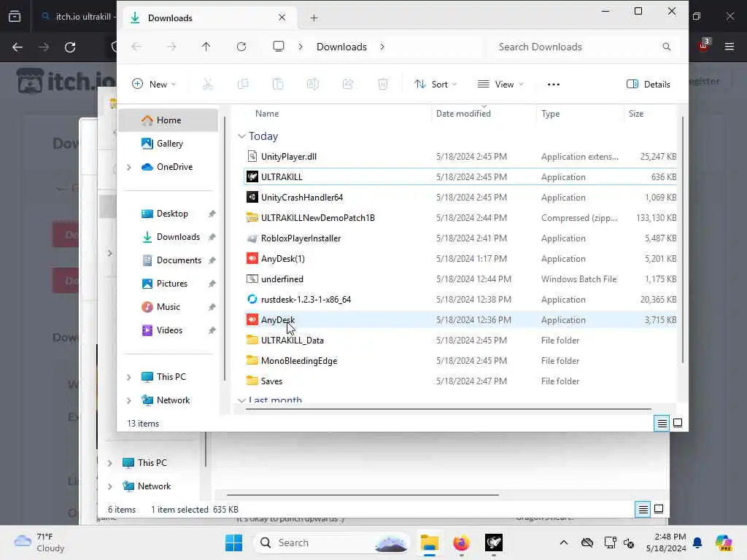This screenshot has width=747, height=560.
Task: Open the New dropdown menu
Action: coord(154,85)
